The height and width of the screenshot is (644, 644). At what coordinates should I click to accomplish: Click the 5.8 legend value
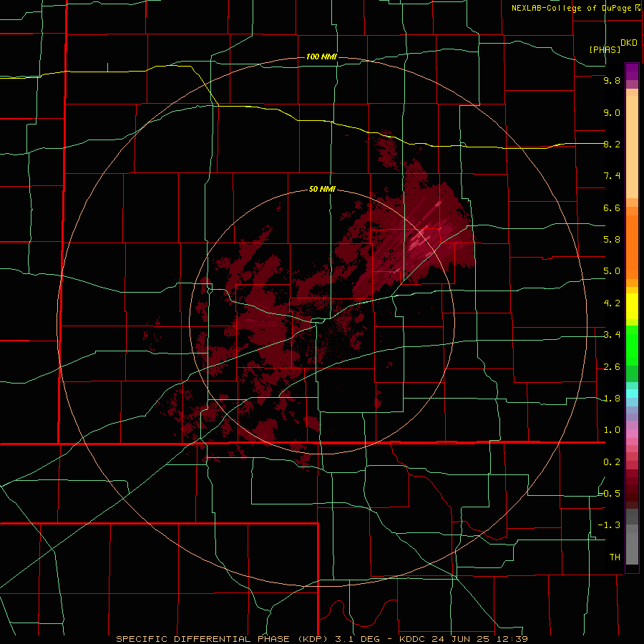click(x=612, y=240)
